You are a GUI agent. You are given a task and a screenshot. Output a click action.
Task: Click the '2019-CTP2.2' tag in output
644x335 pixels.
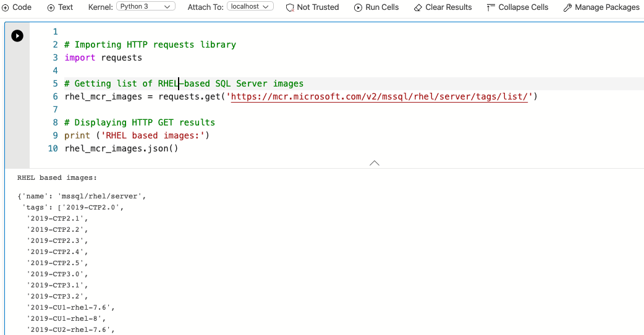pyautogui.click(x=56, y=229)
